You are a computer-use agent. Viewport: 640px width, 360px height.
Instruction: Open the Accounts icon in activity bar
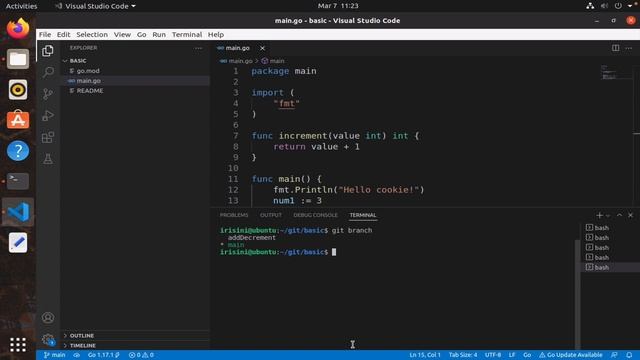pos(48,317)
